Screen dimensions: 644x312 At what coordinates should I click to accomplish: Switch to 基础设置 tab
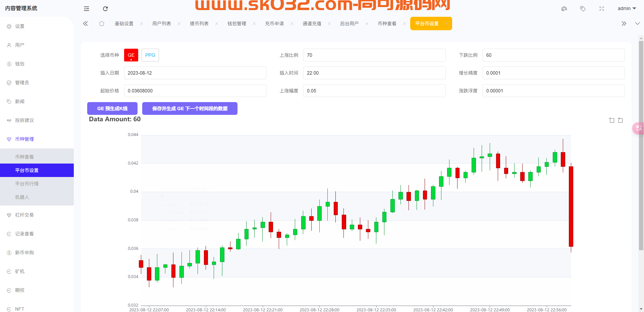coord(124,24)
